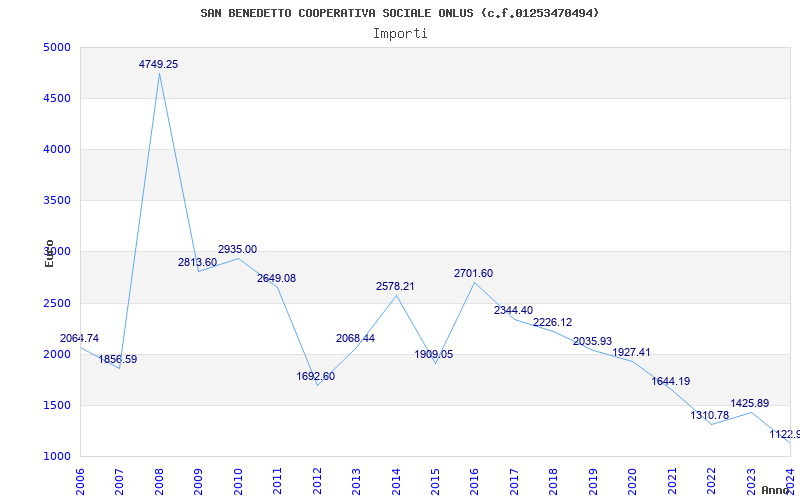Image resolution: width=800 pixels, height=500 pixels.
Task: Click the data label 1310.78
Action: pos(710,415)
